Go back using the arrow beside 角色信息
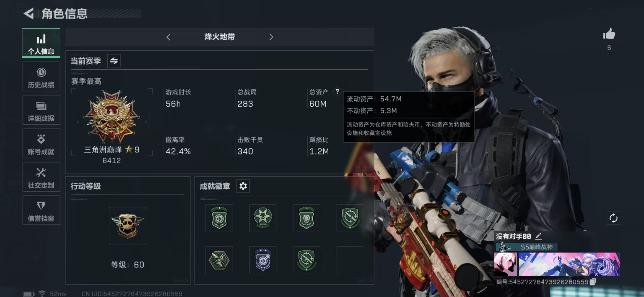Viewport: 644px width, 297px height. pos(29,13)
